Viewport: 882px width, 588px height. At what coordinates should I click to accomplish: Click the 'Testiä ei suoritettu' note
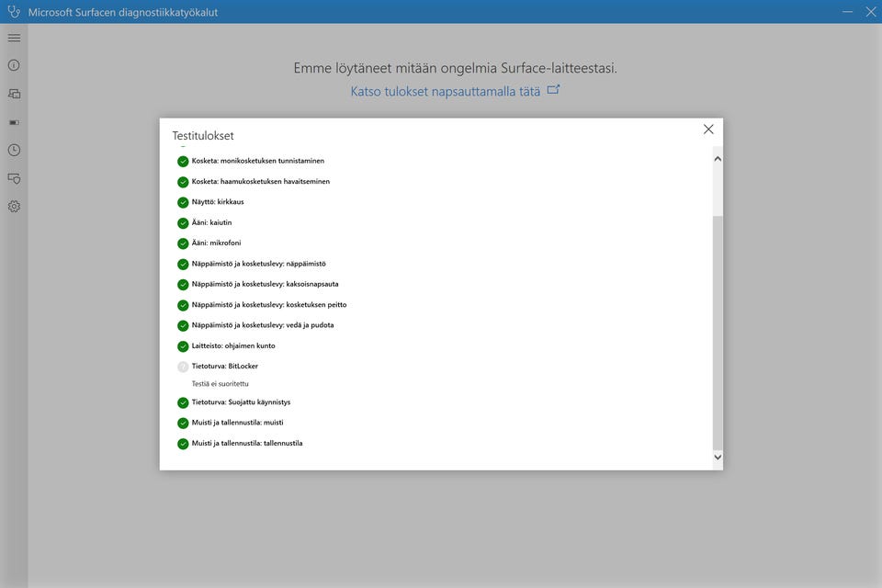point(220,384)
